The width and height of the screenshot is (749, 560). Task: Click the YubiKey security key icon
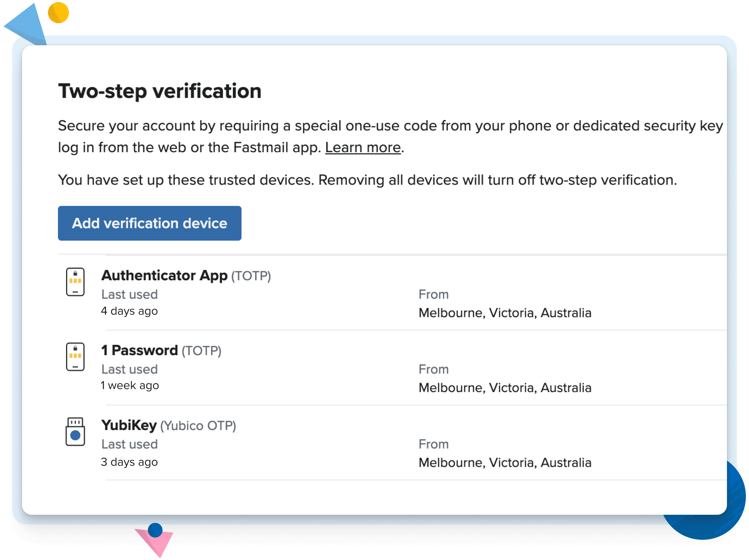pos(75,431)
